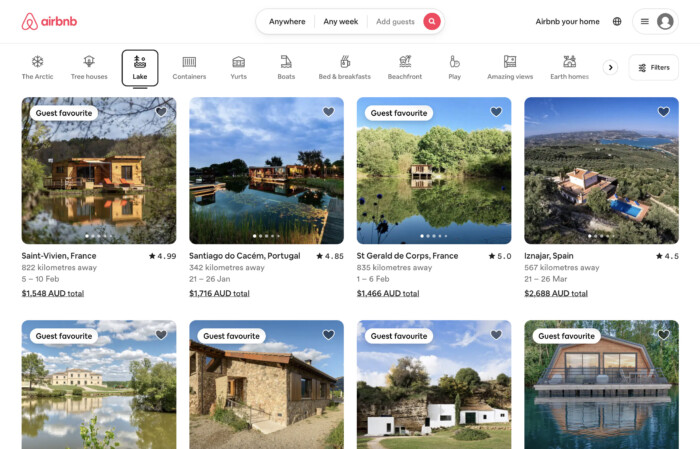Image resolution: width=700 pixels, height=449 pixels.
Task: Choose the Yurts category
Action: [x=238, y=67]
